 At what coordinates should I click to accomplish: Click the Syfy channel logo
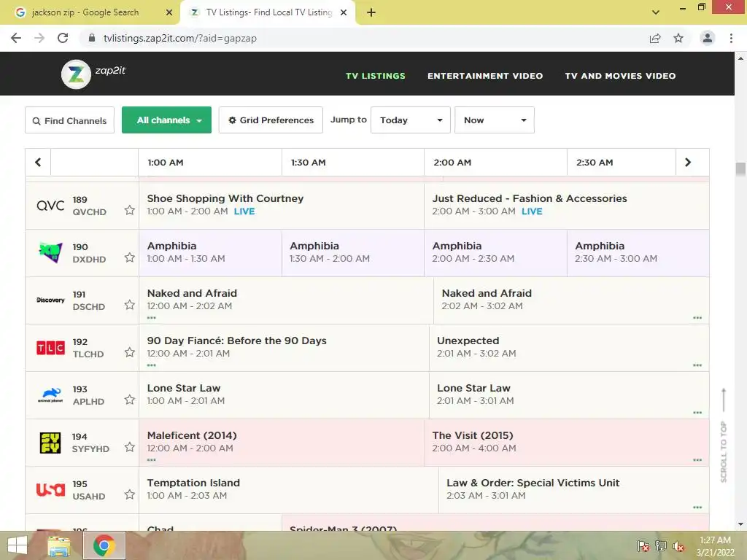click(x=50, y=443)
